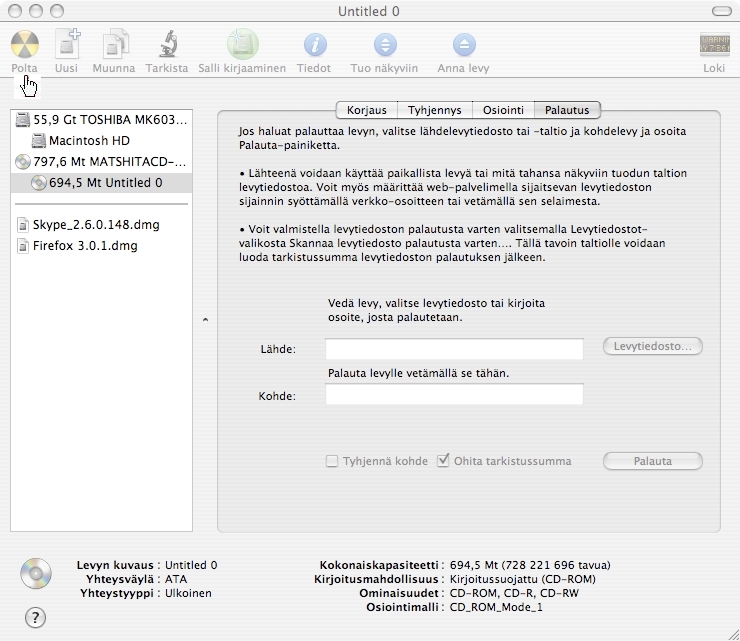Image resolution: width=740 pixels, height=641 pixels.
Task: Click the Polta burn icon
Action: coord(24,45)
